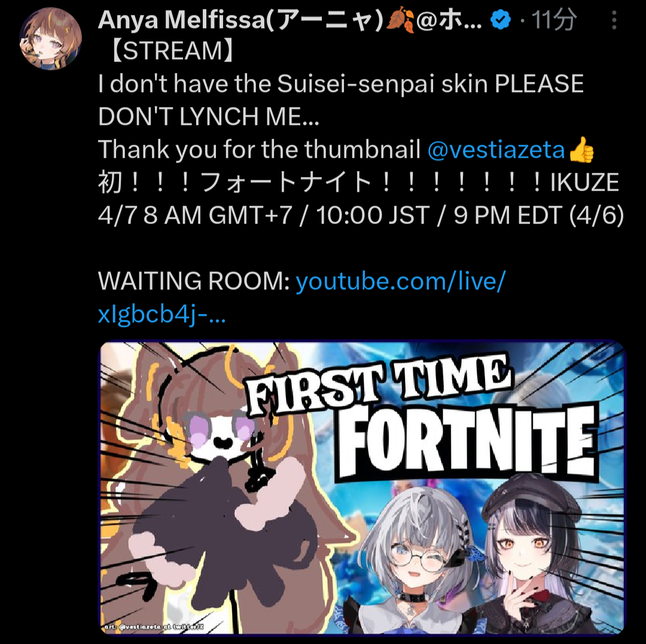Open the @vestiazeta mention

496,149
